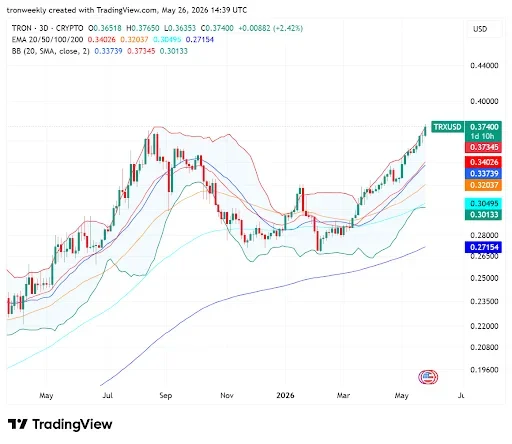Click the blue 0.33739 BB basis label
Screen dimensions: 512x444
click(484, 174)
